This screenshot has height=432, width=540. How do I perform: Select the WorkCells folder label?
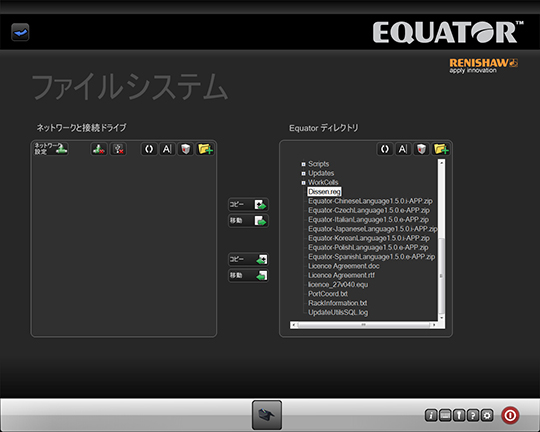click(x=323, y=183)
